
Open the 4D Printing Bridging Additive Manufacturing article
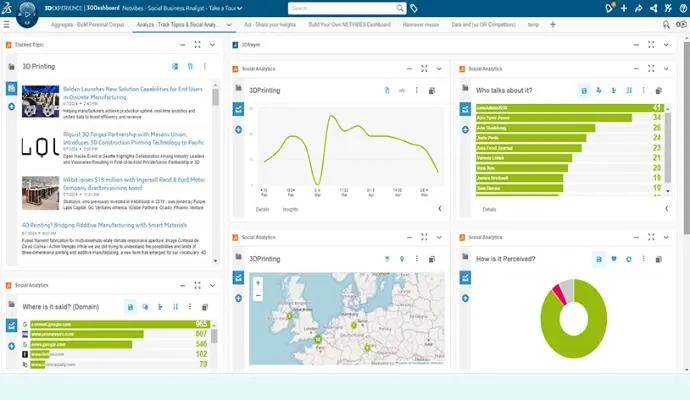click(x=104, y=225)
